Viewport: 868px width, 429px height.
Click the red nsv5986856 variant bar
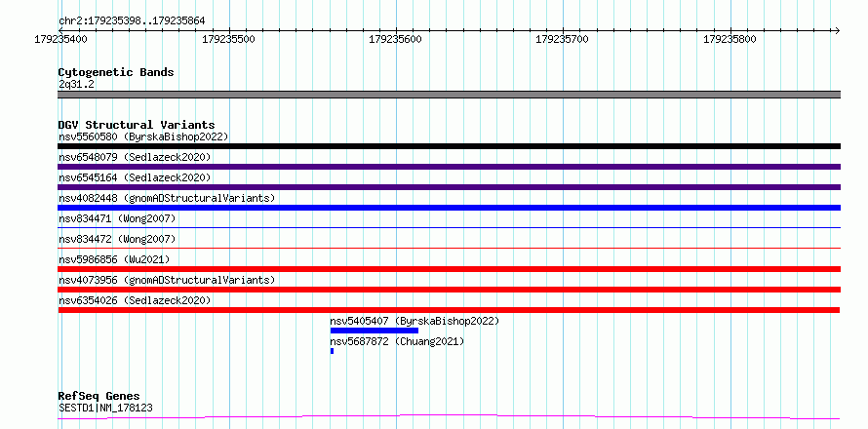[449, 269]
